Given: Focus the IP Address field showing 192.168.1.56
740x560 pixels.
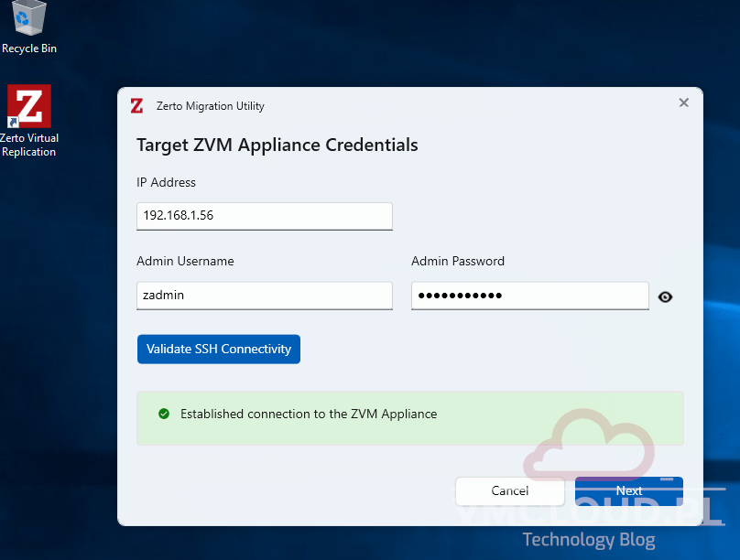Looking at the screenshot, I should (x=264, y=216).
